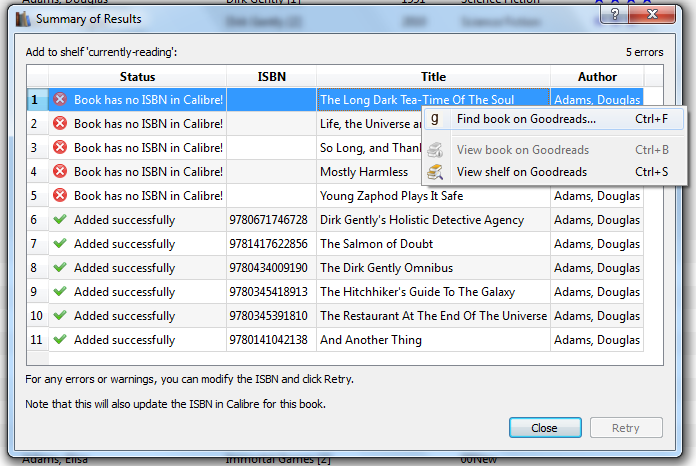The width and height of the screenshot is (696, 466).
Task: Click the checkmark icon in row 10
Action: (60, 315)
